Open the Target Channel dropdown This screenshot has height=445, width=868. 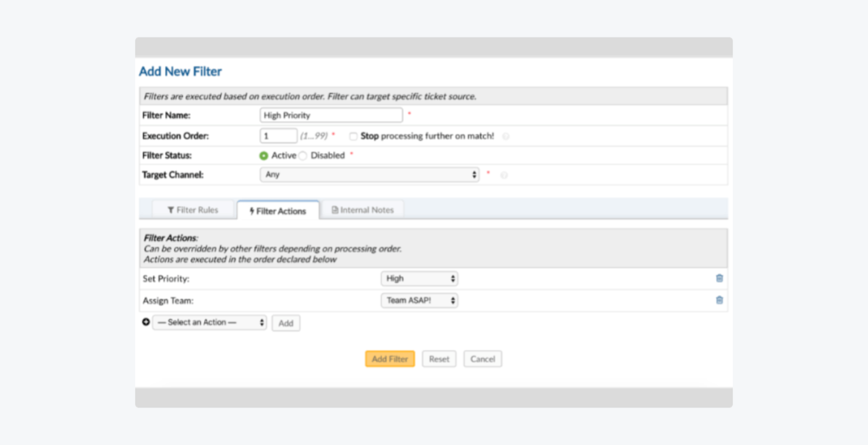tap(369, 175)
